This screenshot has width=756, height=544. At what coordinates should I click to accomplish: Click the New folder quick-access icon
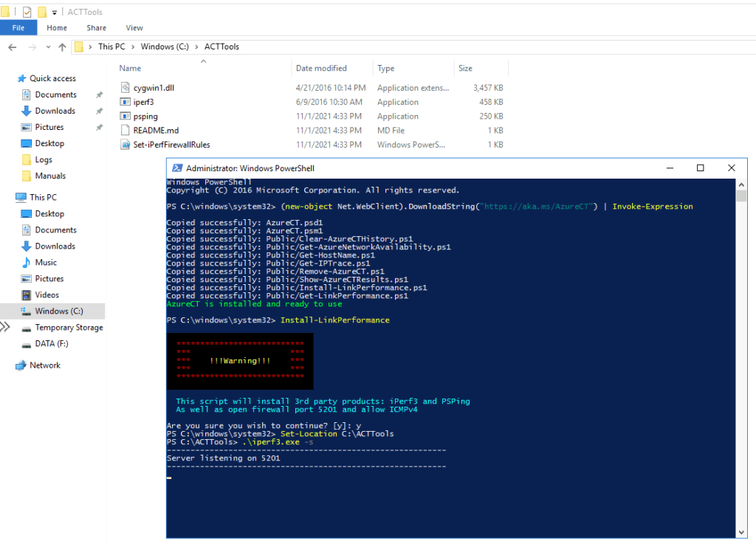tap(42, 12)
